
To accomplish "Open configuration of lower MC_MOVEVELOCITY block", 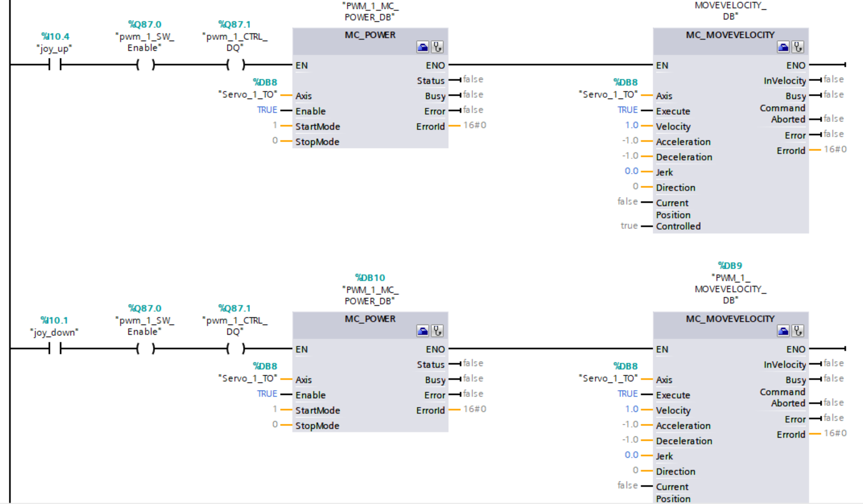I will click(x=783, y=331).
